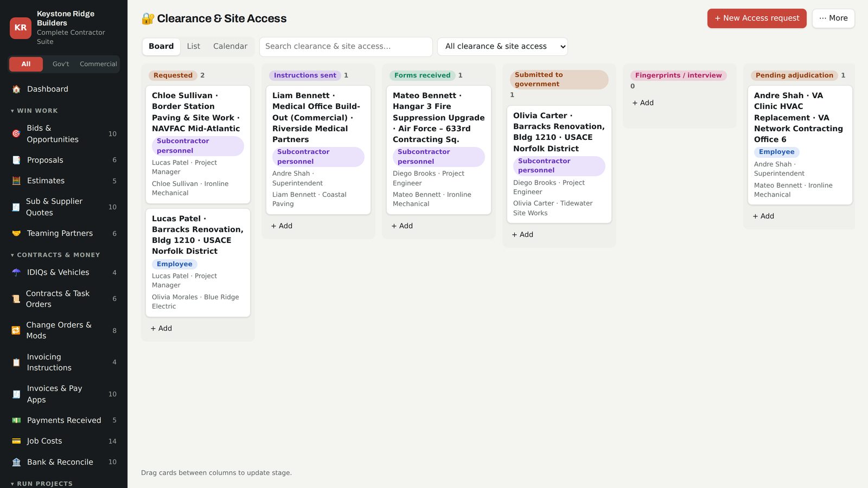Click the IDIQs & Vehicles umbrella icon
The width and height of the screenshot is (868, 488).
click(x=16, y=272)
